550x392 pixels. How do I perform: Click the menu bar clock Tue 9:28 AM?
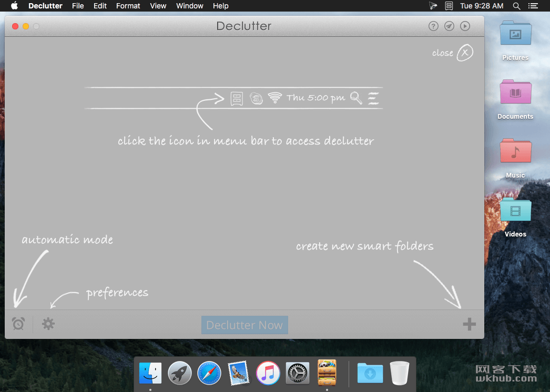coord(482,6)
